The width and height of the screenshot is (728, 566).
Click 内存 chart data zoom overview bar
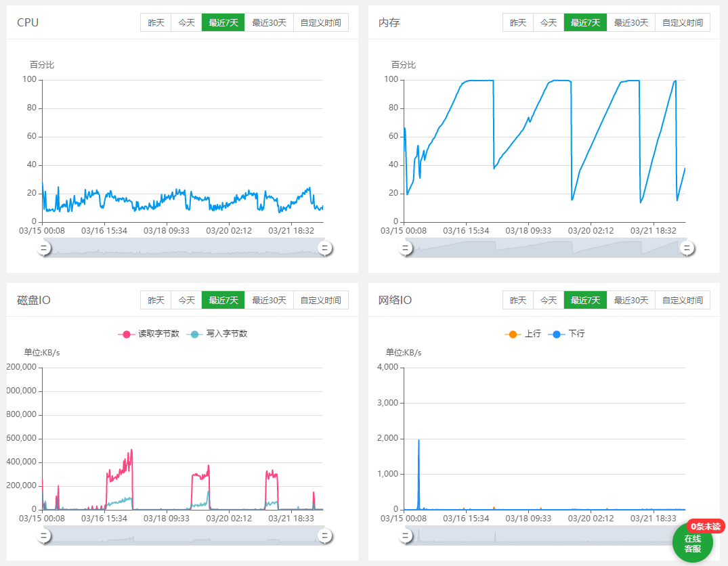click(547, 248)
